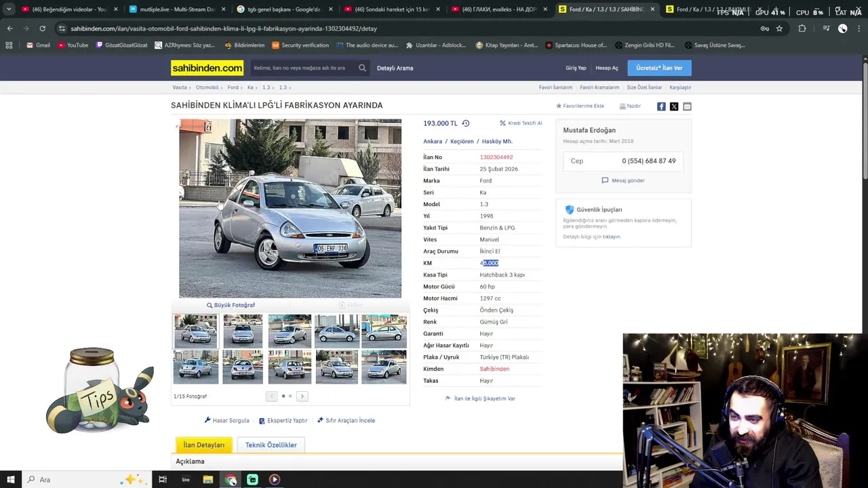Print the listing with Yazdır
The width and height of the screenshot is (868, 488).
630,106
